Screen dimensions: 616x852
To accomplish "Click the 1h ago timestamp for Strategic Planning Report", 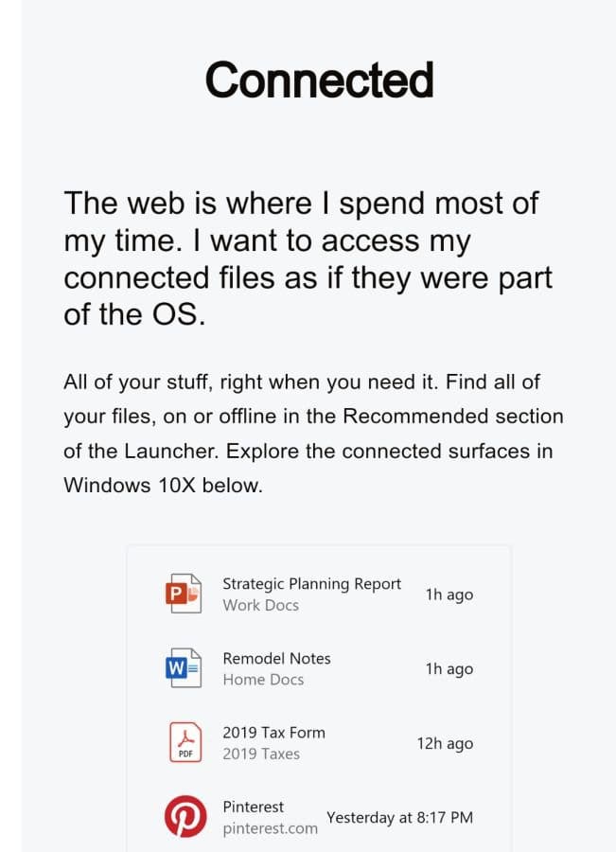I will [449, 595].
